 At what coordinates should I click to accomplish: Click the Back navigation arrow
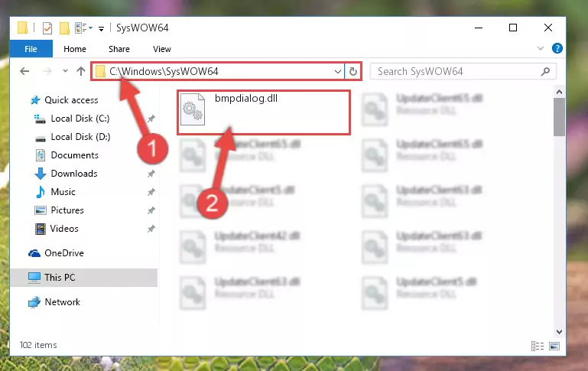pos(24,71)
